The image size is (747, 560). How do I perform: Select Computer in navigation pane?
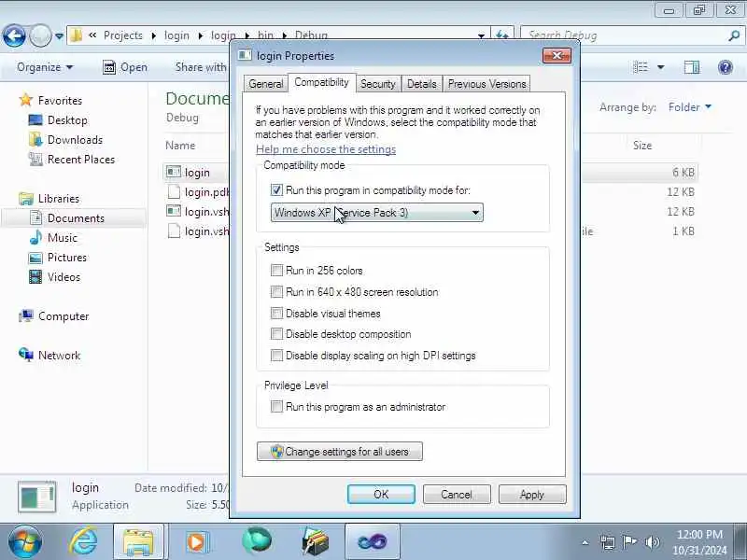[54, 316]
